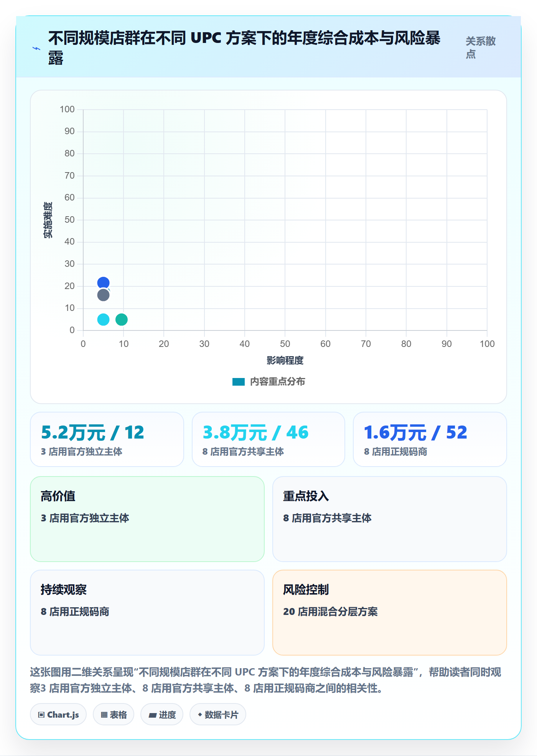Viewport: 537px width, 756px height.
Task: Click the 表格 tag chip
Action: [x=114, y=715]
